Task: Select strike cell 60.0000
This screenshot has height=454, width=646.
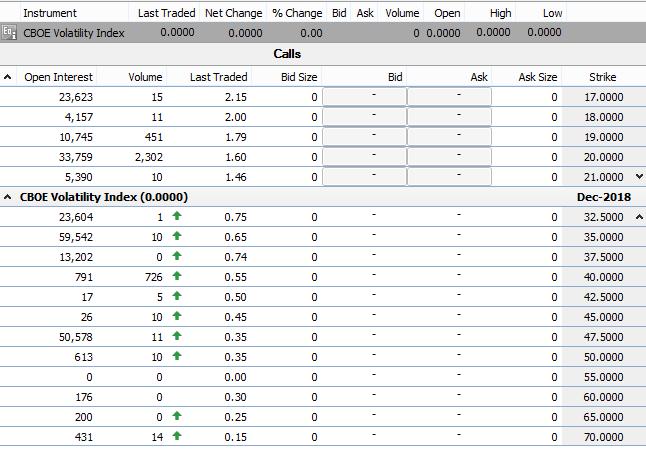Action: pyautogui.click(x=604, y=397)
